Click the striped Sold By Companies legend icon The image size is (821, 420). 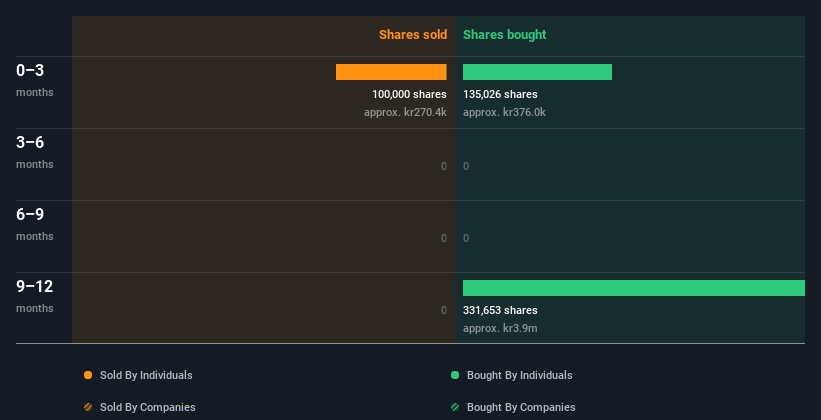pos(88,407)
